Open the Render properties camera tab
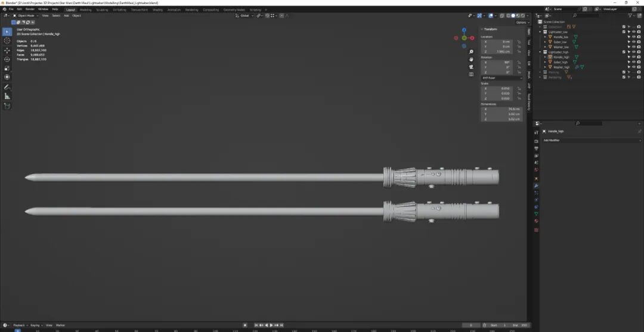Screen dimensions: 644x332 536,141
